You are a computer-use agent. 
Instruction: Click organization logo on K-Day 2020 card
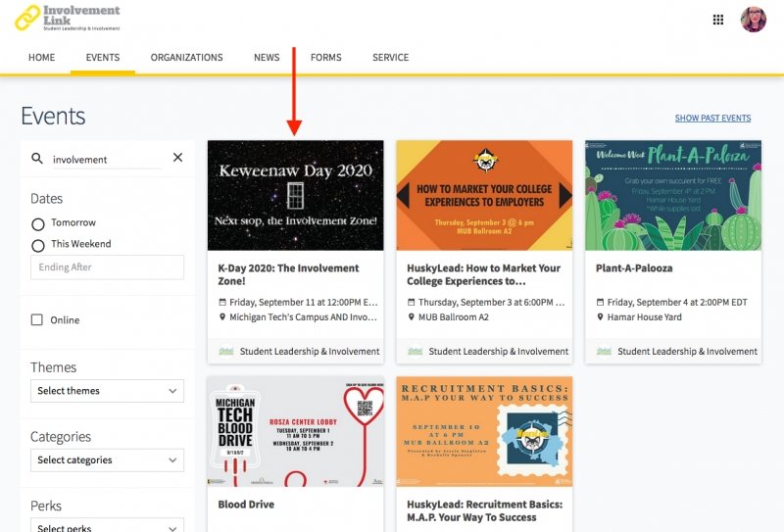coord(226,352)
